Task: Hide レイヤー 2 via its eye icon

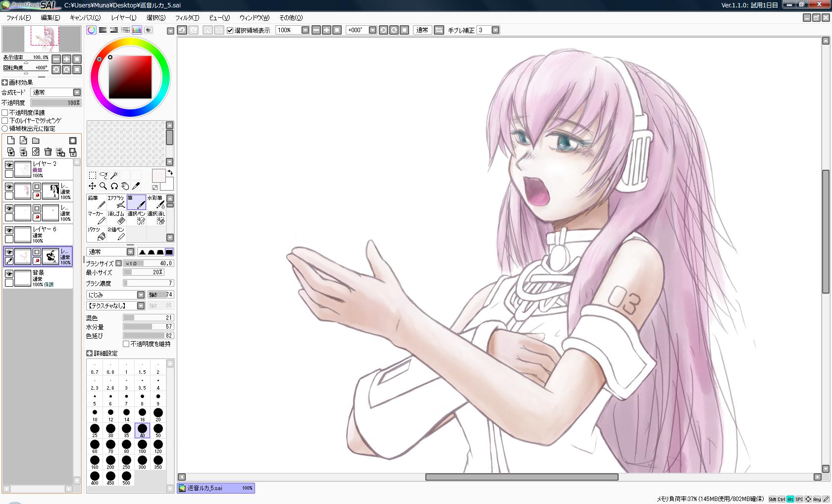Action: point(9,165)
